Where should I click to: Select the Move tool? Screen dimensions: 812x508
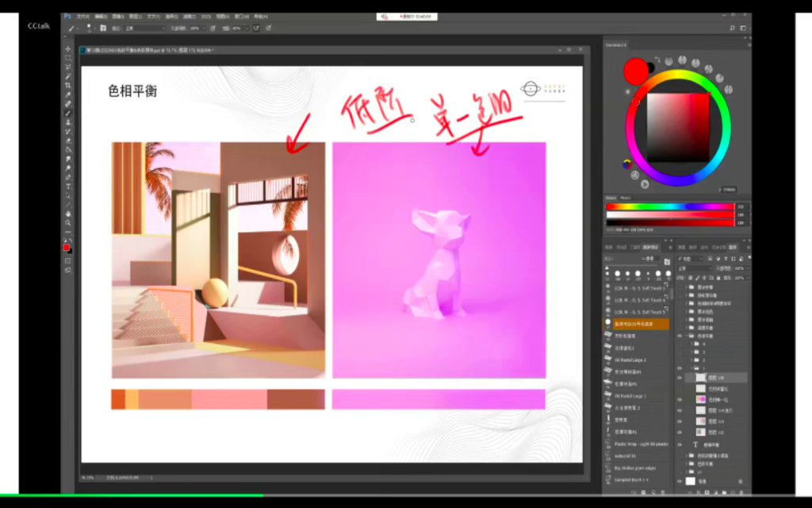pyautogui.click(x=68, y=49)
